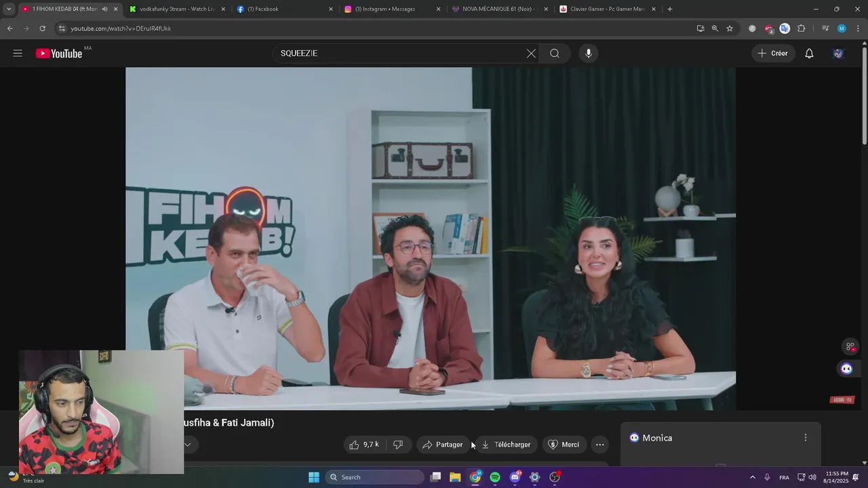Go back in browser history
Image resolution: width=868 pixels, height=488 pixels.
(9, 28)
